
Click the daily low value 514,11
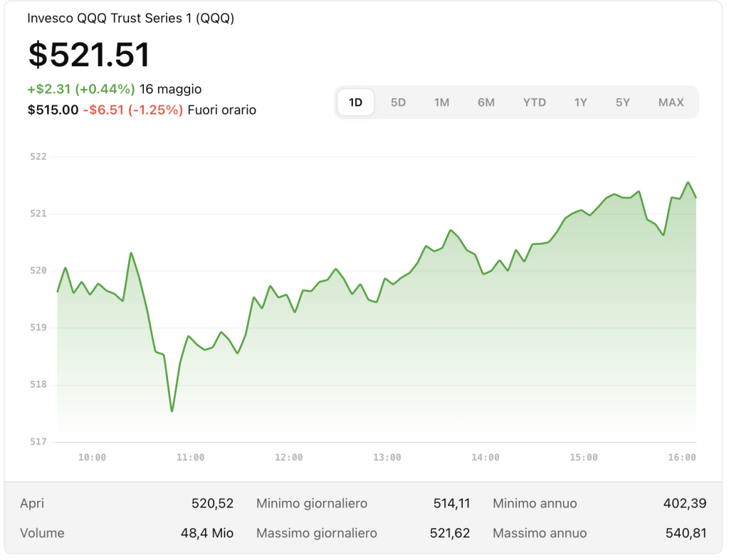tap(451, 503)
